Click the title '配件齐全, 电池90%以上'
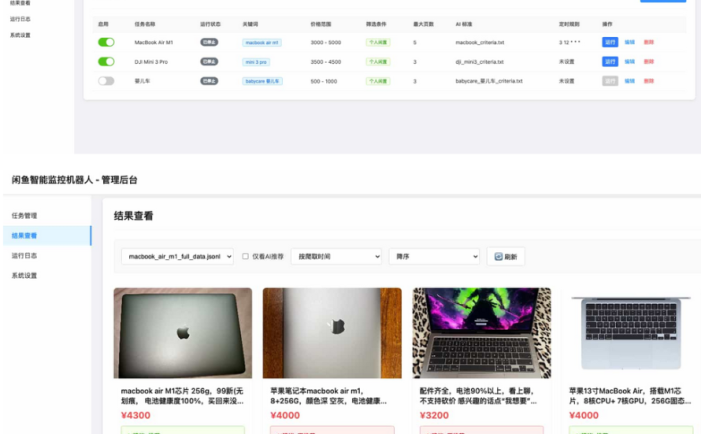Viewport: 701px width, 434px height. pos(478,396)
